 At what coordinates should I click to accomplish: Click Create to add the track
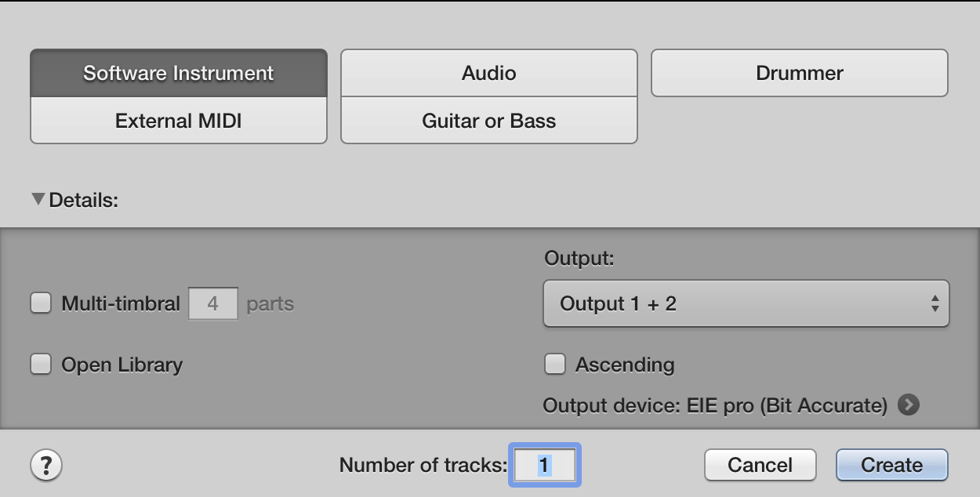pos(891,464)
